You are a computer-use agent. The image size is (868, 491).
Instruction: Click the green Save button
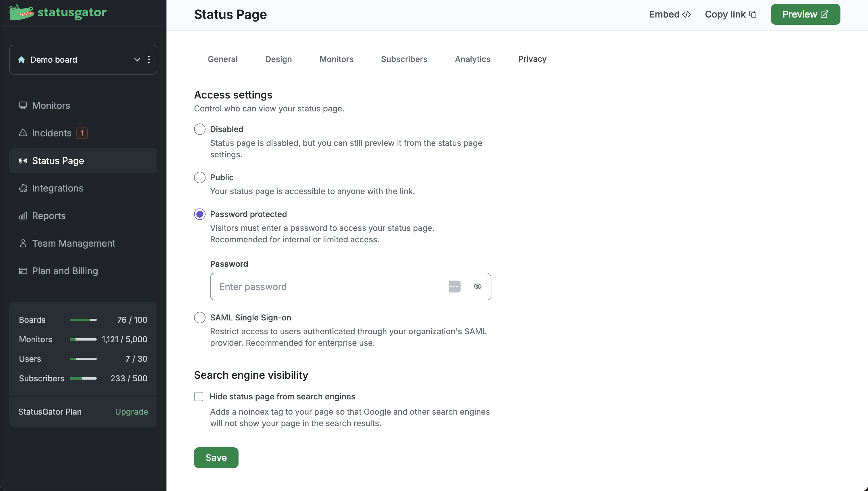pos(216,457)
